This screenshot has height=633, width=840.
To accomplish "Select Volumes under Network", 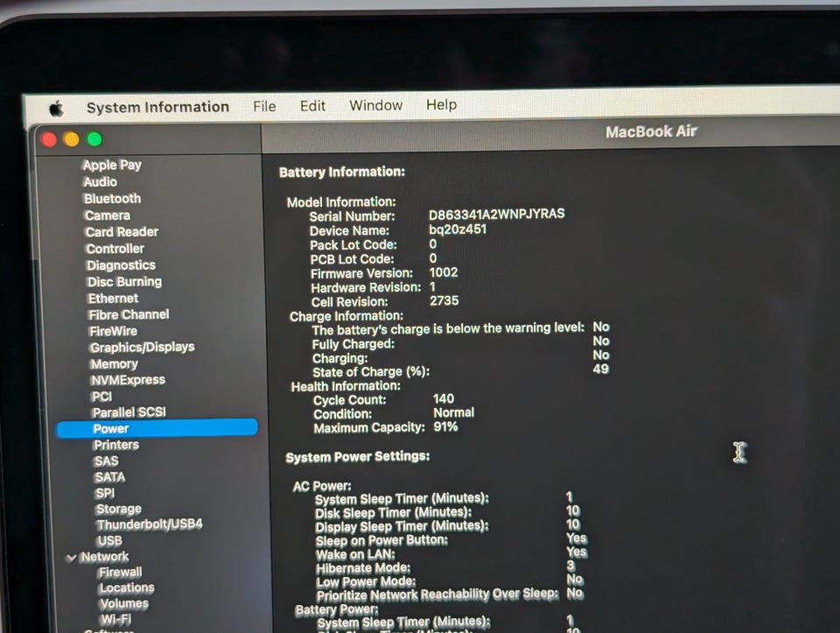I will (124, 603).
